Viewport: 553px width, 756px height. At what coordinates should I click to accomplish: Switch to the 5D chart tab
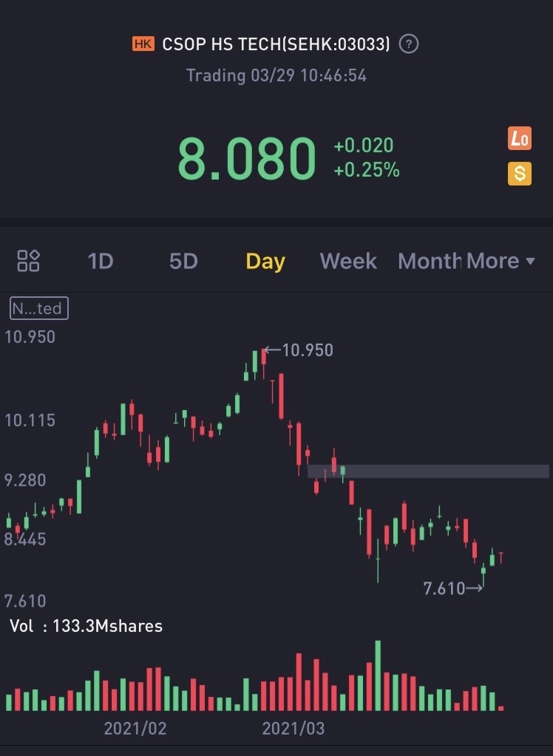click(x=183, y=262)
